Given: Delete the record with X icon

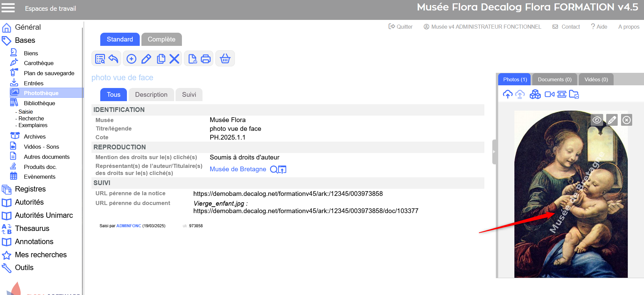Looking at the screenshot, I should pyautogui.click(x=174, y=59).
